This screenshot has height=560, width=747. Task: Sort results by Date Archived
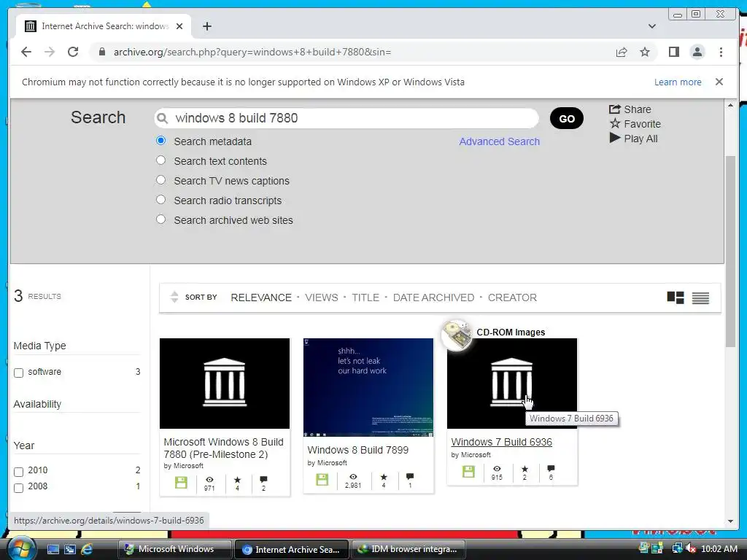[433, 297]
